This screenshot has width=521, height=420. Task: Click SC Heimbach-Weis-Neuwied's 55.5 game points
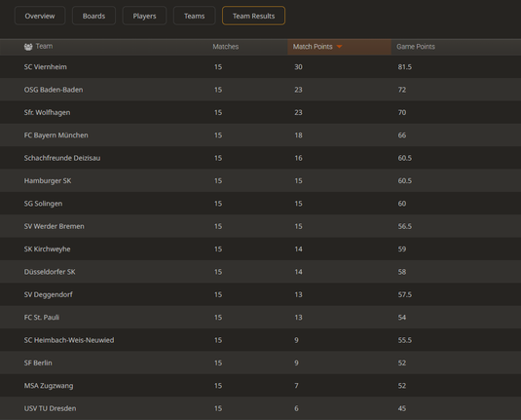pos(405,340)
